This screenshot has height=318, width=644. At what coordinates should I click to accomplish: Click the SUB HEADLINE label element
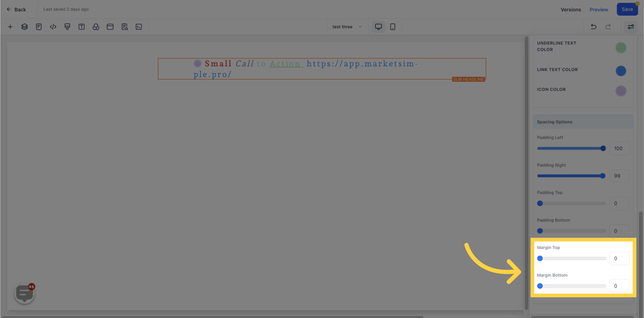tap(468, 79)
